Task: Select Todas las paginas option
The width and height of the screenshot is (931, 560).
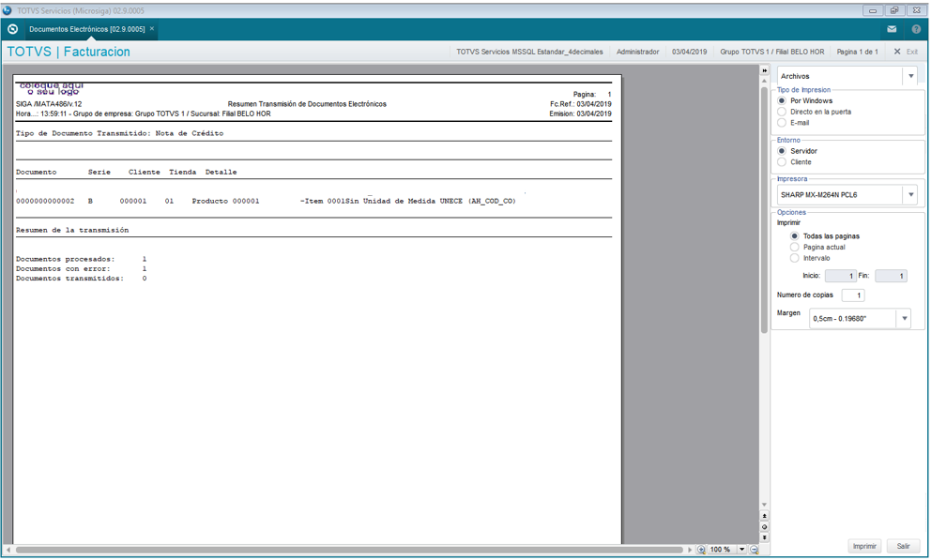Action: (794, 236)
